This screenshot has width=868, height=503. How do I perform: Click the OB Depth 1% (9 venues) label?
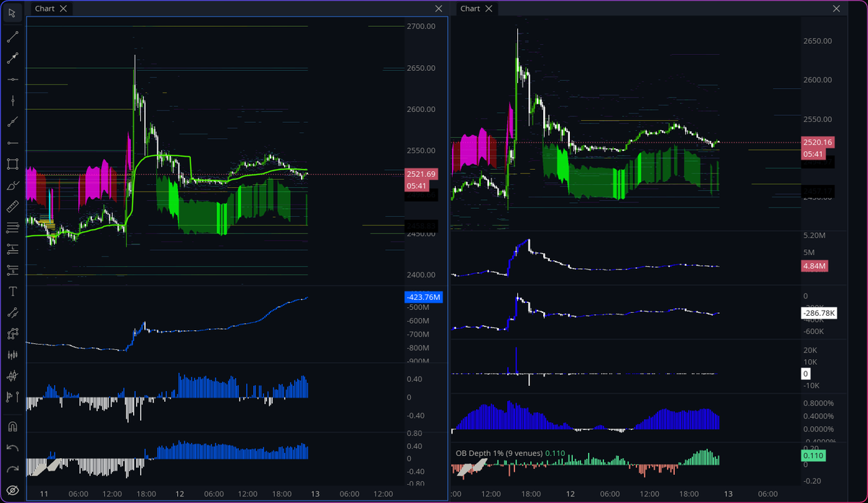[498, 453]
